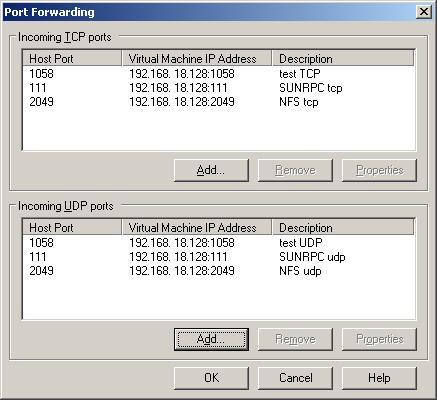Sort TCP list by Description column
The image size is (437, 400).
[x=343, y=59]
